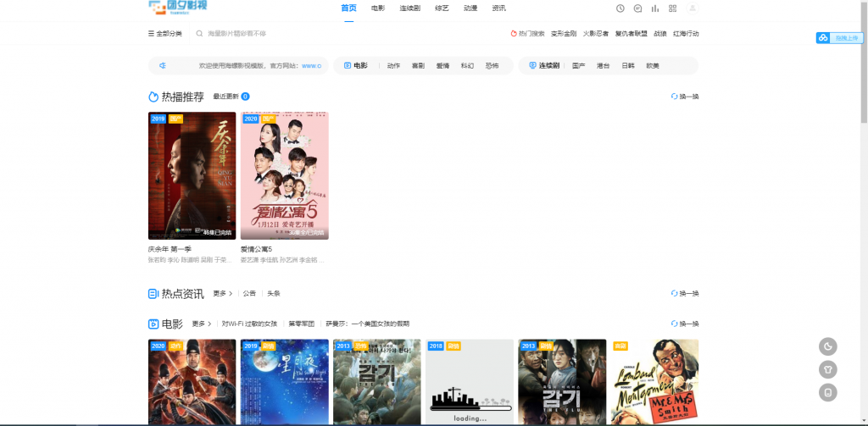Screen dimensions: 868x426
Task: Open the theme skin shirt button
Action: (x=827, y=369)
